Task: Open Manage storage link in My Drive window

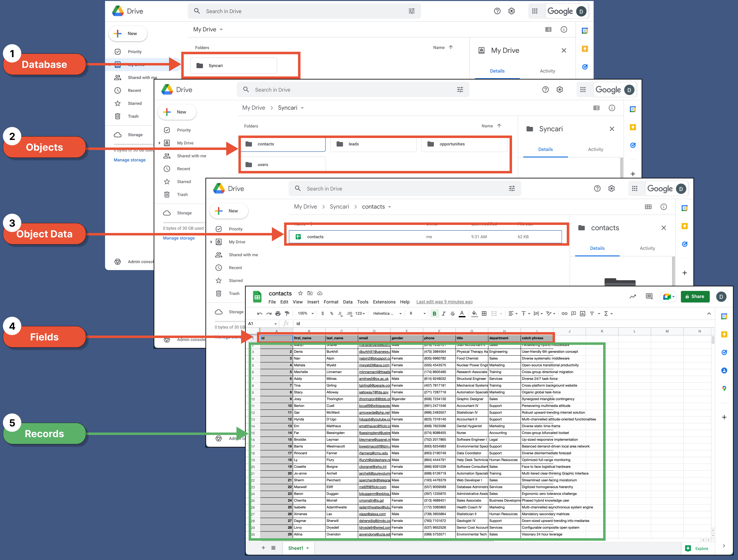Action: [129, 160]
